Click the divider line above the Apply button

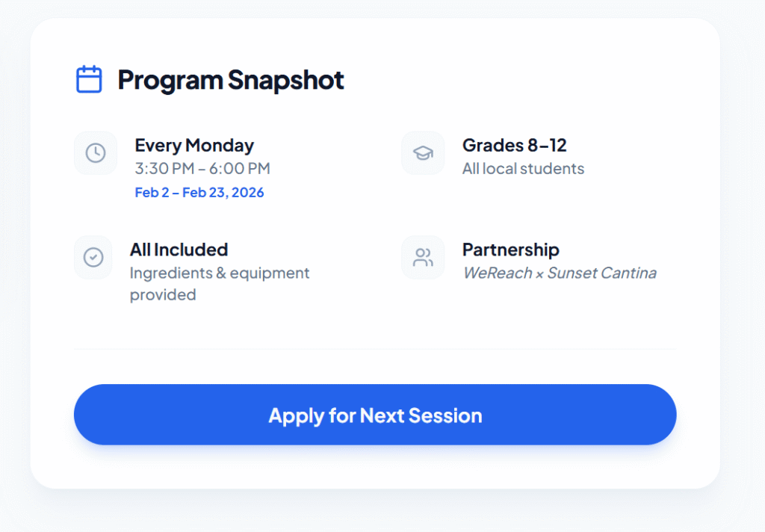click(x=374, y=349)
